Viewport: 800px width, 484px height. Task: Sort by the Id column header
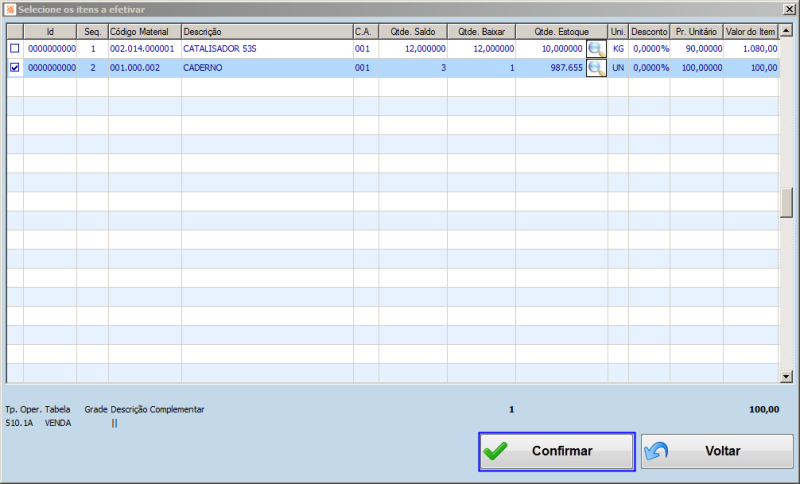(x=50, y=32)
